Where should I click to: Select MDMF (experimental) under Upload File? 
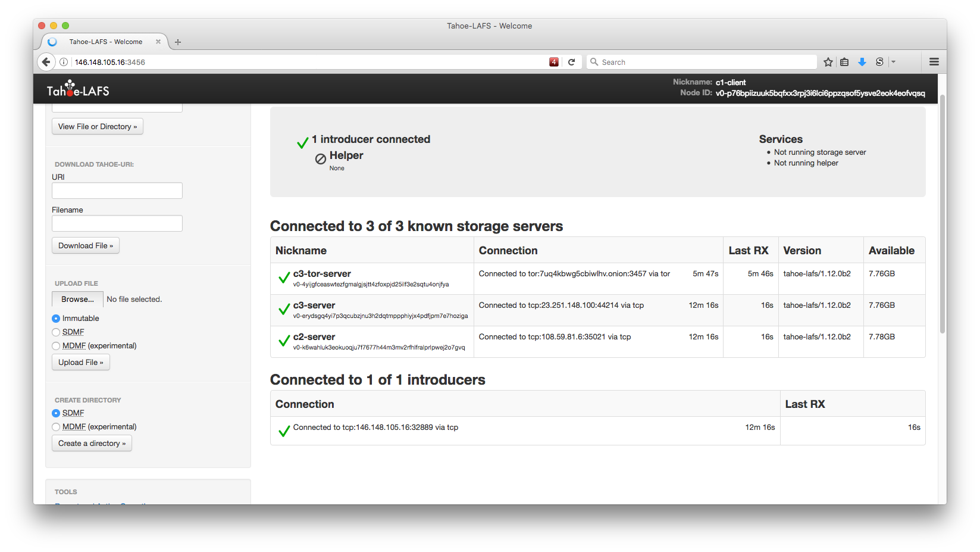(56, 346)
